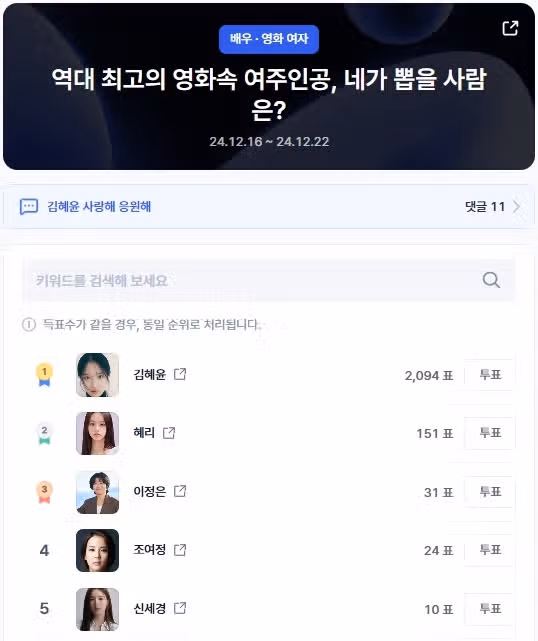Open the external link icon next to 혜리
The width and height of the screenshot is (538, 641).
click(x=169, y=433)
